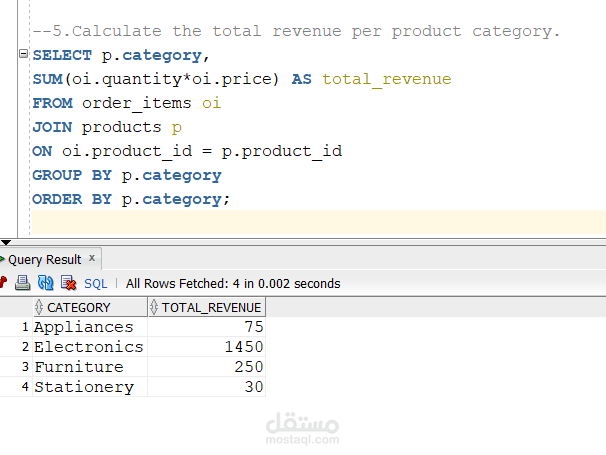Viewport: 606px width, 455px height.
Task: Click the delete row icon with red X
Action: pos(68,283)
